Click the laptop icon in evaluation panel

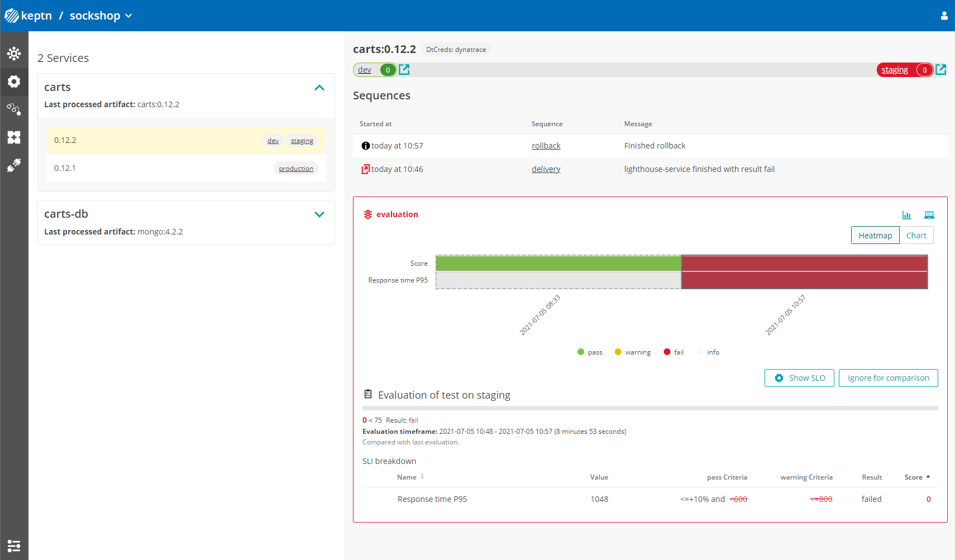[x=929, y=215]
